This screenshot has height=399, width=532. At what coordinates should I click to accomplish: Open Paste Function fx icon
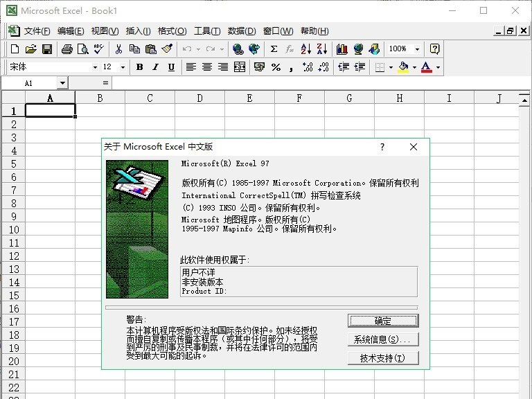[x=290, y=49]
